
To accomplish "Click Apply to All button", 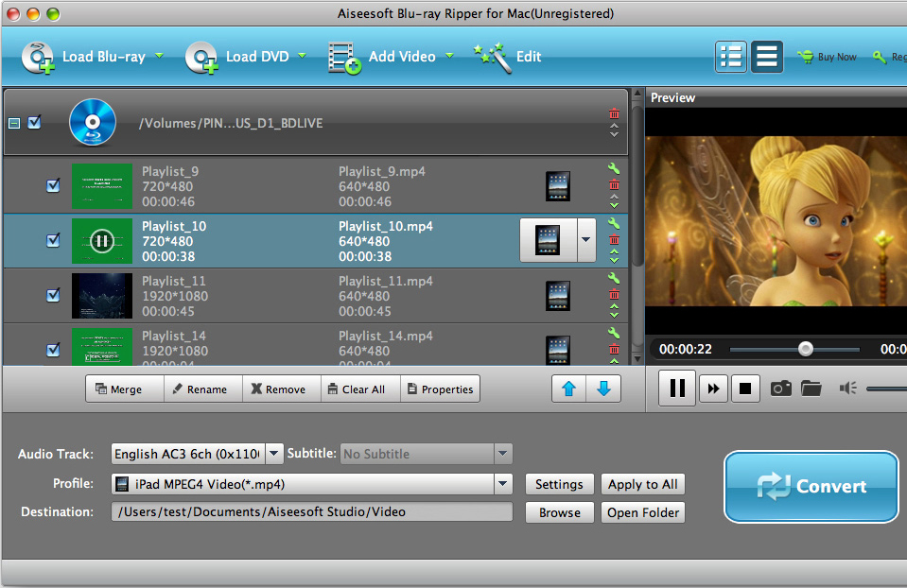I will 642,484.
